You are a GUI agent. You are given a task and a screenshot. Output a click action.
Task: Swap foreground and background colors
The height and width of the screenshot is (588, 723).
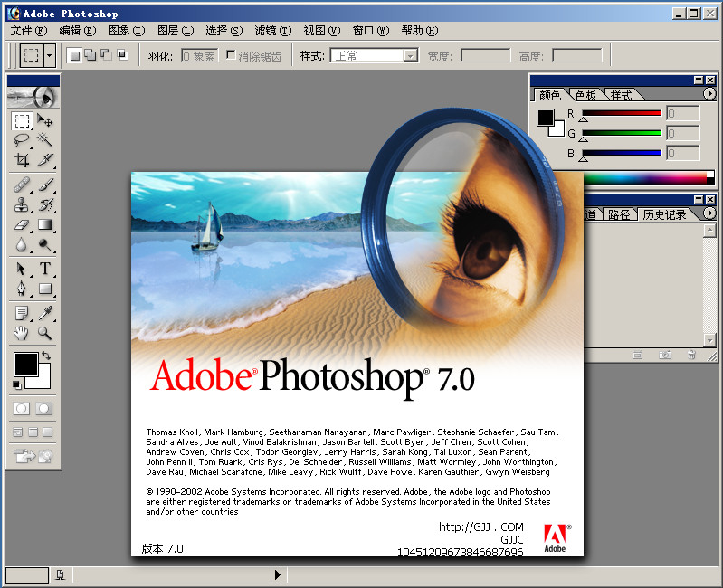[45, 356]
